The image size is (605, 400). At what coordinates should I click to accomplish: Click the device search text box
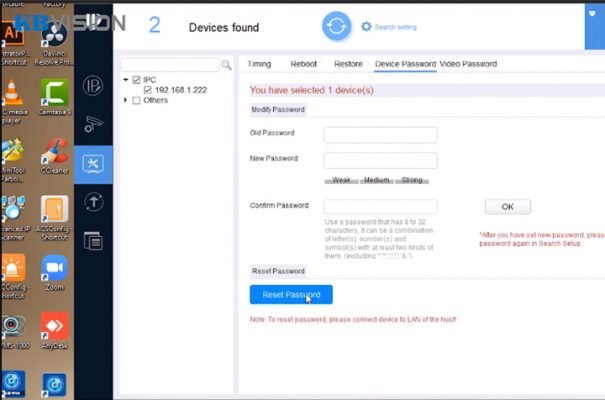click(170, 64)
